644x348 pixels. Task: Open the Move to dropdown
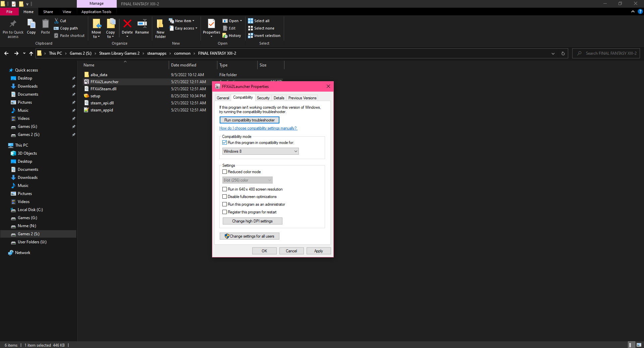pos(96,35)
